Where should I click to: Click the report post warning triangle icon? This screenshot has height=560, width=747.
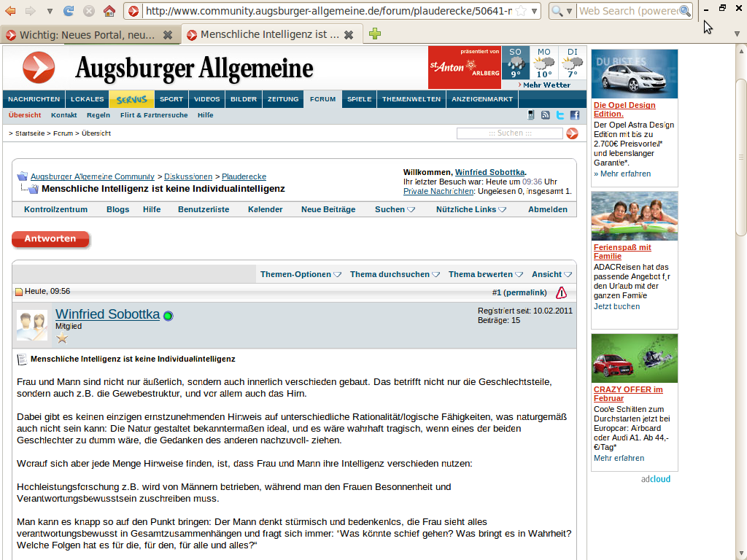point(561,292)
